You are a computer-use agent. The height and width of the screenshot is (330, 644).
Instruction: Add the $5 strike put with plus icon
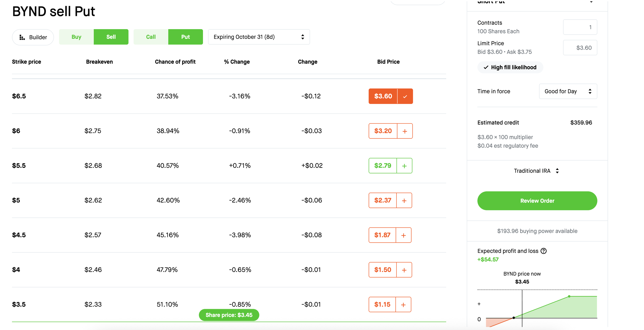click(x=404, y=200)
